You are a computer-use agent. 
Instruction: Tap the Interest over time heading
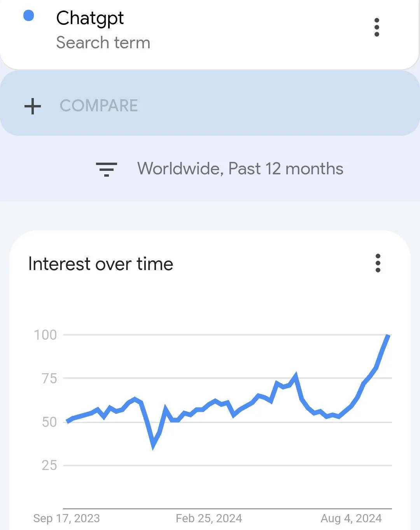101,264
